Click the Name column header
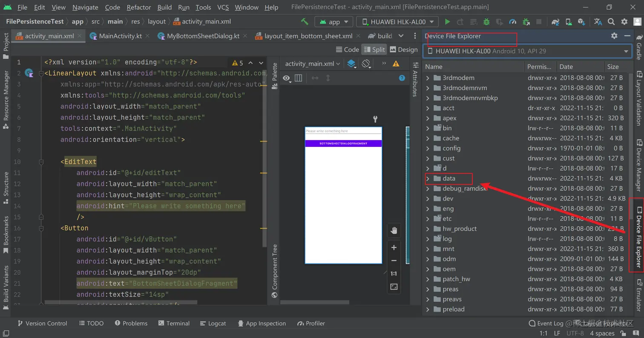 (474, 66)
